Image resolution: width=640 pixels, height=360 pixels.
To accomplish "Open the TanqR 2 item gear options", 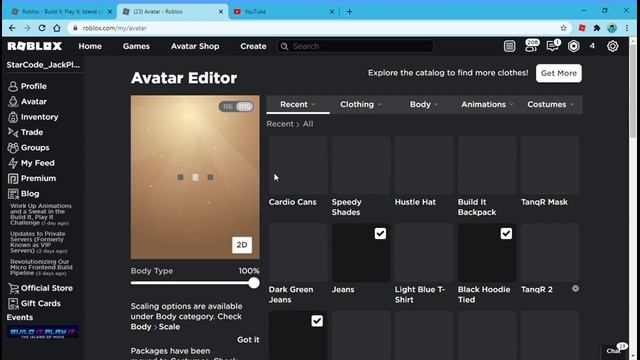I will [x=575, y=289].
